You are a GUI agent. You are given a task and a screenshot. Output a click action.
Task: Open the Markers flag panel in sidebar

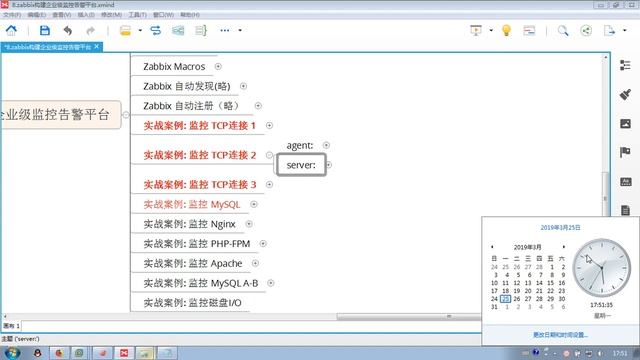point(625,152)
